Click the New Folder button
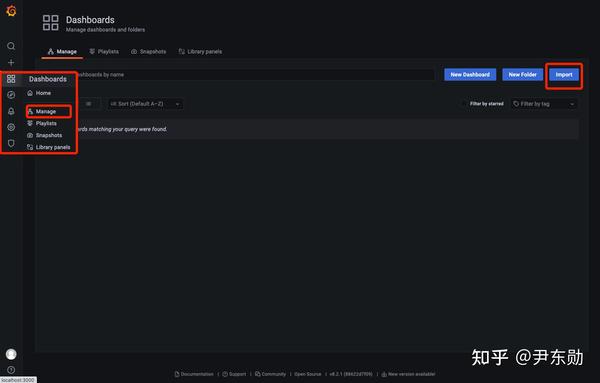 (522, 75)
